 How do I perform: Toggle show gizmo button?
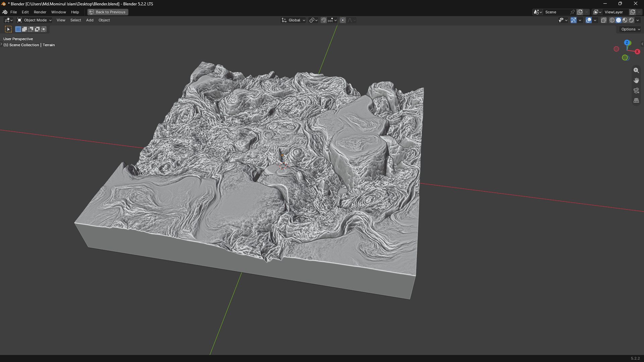[x=574, y=20]
